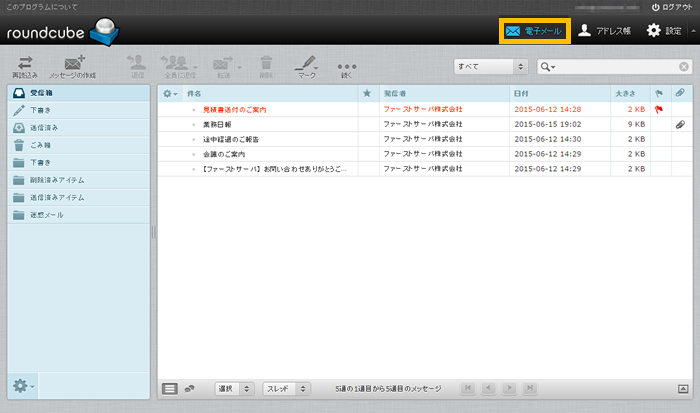Open the 迷惑メール folder
Image resolution: width=700 pixels, height=413 pixels.
47,215
